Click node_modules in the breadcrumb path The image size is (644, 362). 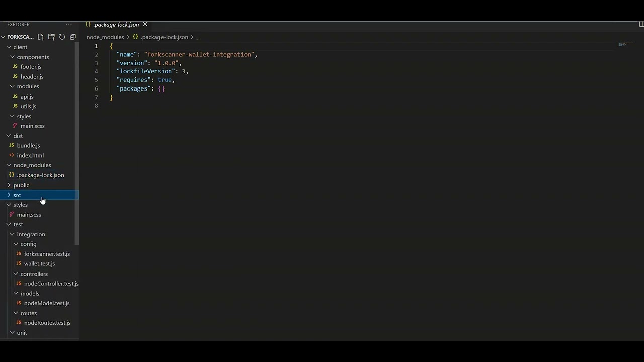[x=105, y=37]
